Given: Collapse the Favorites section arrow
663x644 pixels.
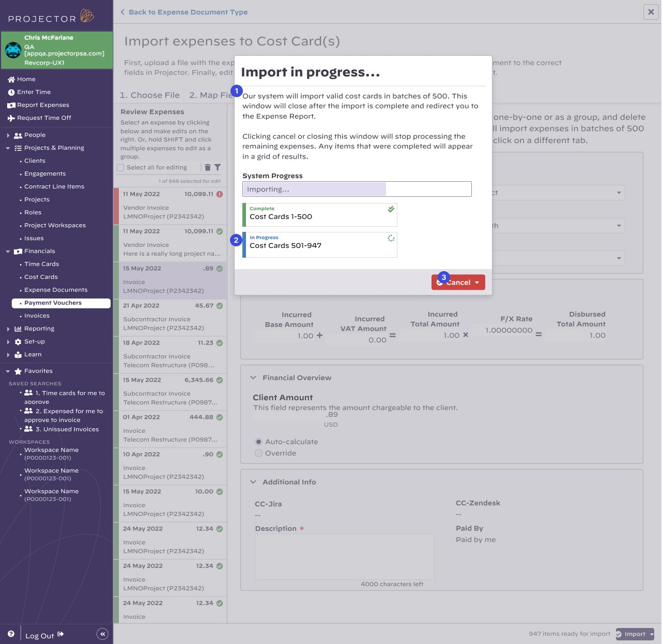Looking at the screenshot, I should pos(8,371).
